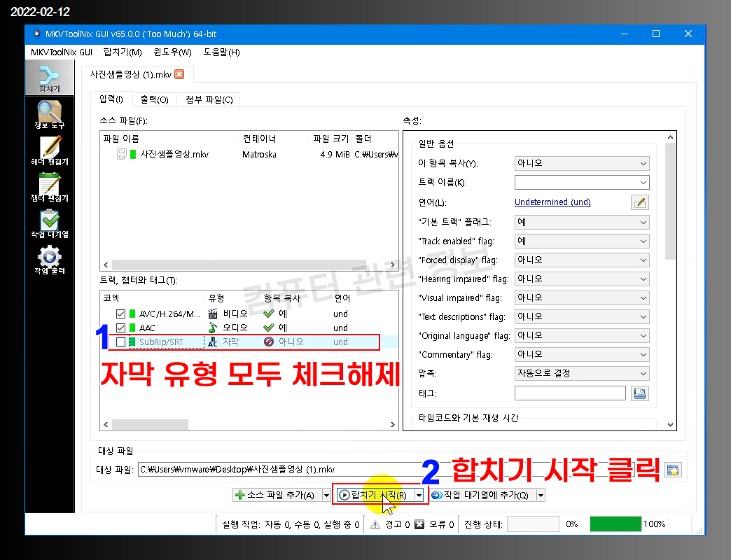Click the warning triangle icon in status bar
This screenshot has height=560, width=731.
click(x=375, y=524)
